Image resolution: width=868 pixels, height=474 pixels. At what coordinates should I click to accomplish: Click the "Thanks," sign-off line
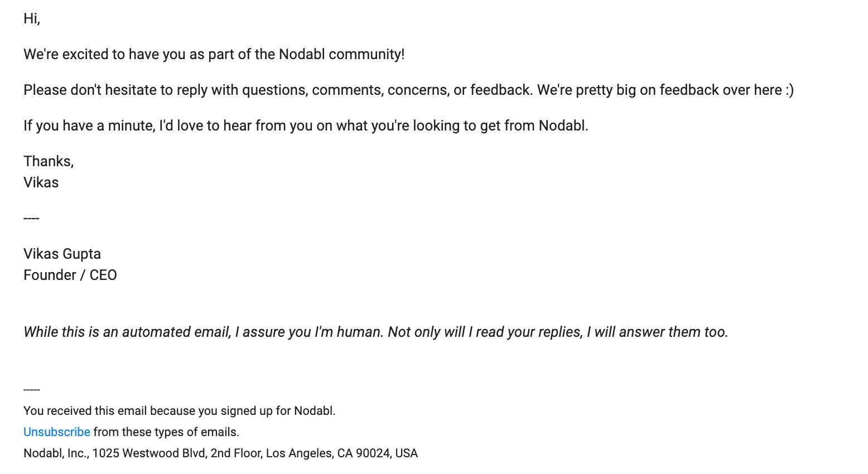49,162
